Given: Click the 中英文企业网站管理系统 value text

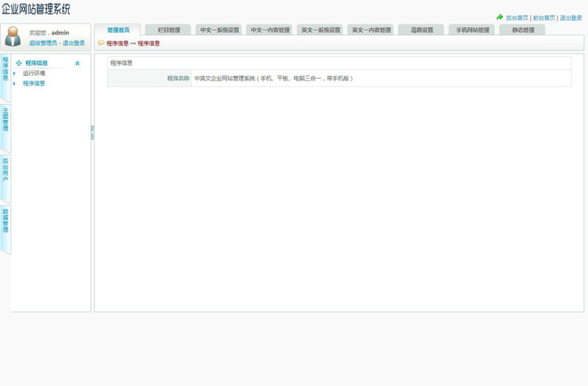Looking at the screenshot, I should (273, 79).
